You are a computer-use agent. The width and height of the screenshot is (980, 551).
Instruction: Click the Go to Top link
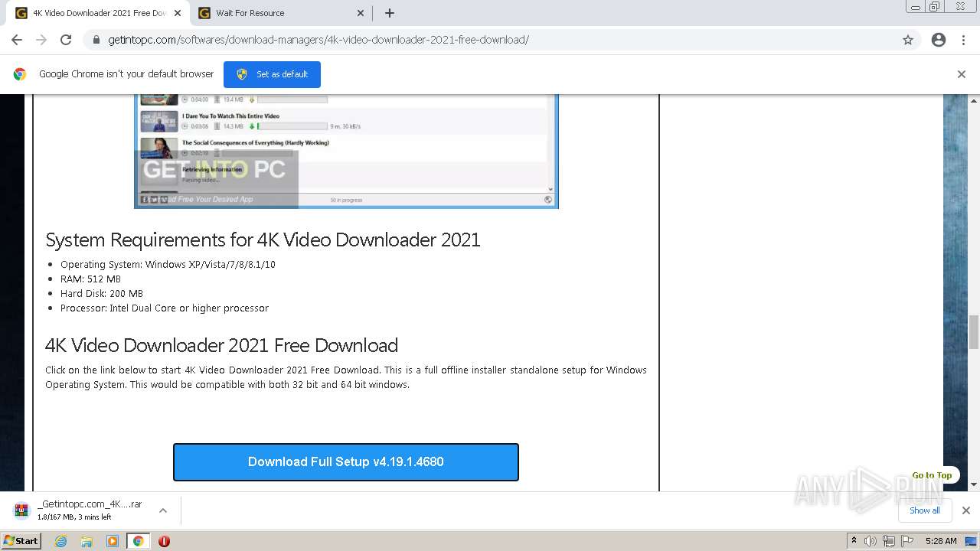click(932, 475)
